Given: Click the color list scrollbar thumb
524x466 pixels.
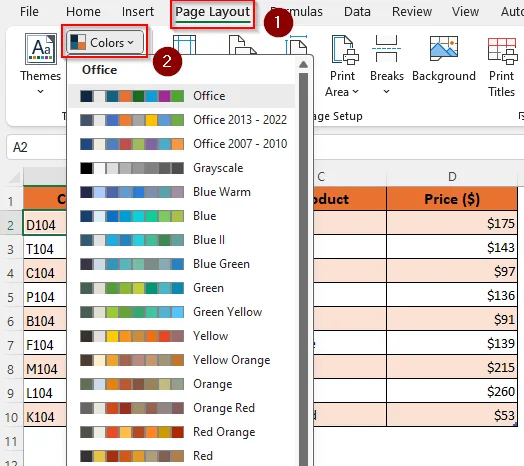Looking at the screenshot, I should point(303,269).
